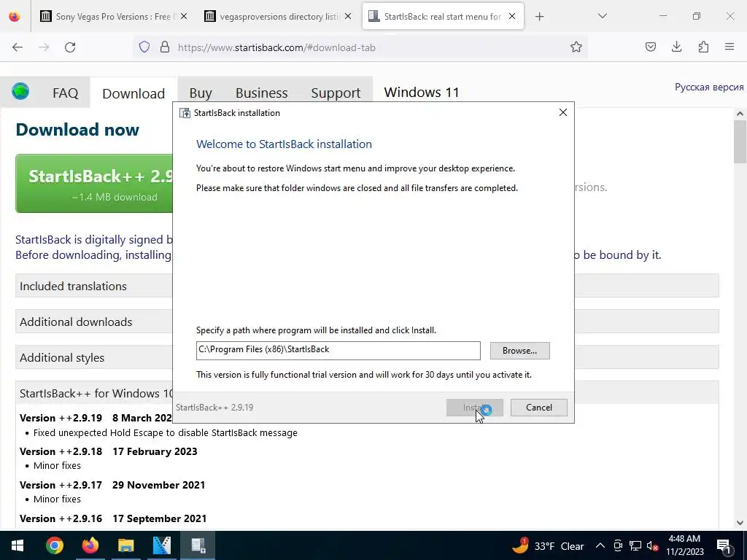Click the installation path text field
Image resolution: width=747 pixels, height=560 pixels.
pos(338,351)
